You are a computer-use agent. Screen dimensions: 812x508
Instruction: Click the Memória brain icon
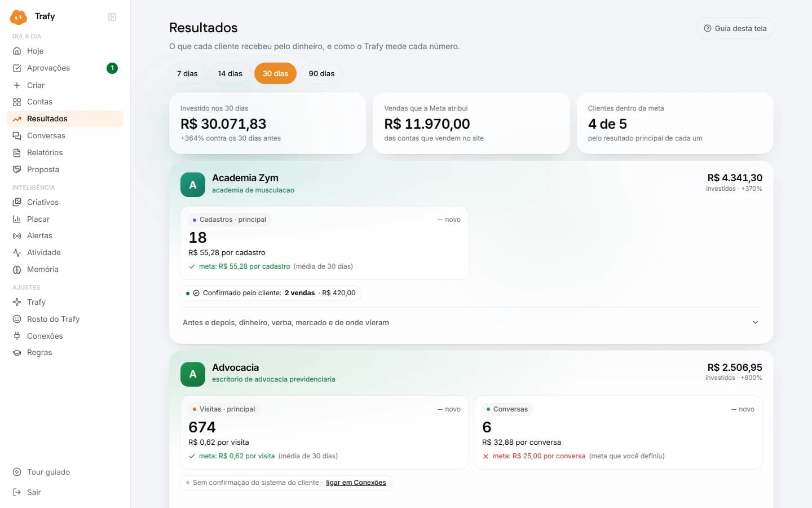[17, 269]
